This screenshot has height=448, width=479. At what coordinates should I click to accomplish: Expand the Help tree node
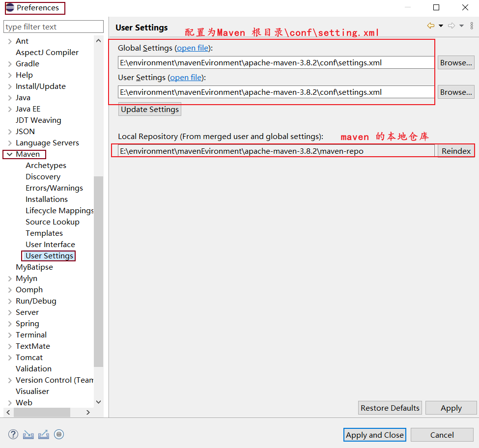pos(10,75)
